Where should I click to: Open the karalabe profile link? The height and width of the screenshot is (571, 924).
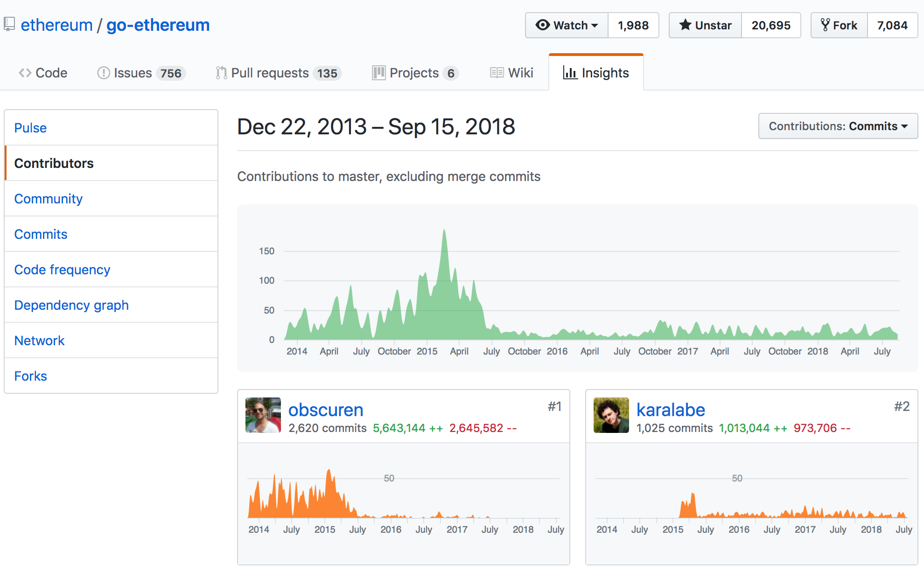click(671, 410)
